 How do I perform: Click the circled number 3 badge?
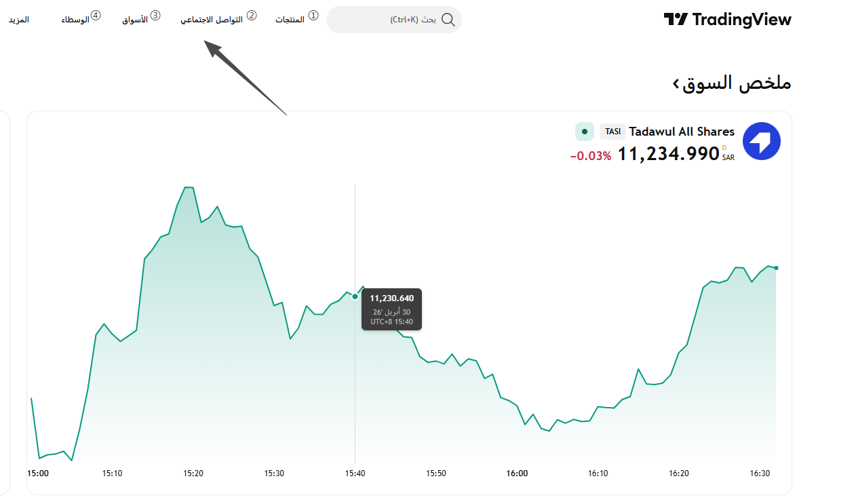[x=155, y=15]
